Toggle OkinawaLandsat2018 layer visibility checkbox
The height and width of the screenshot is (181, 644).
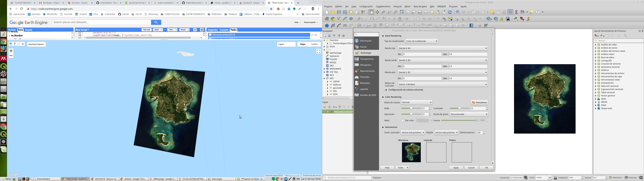pyautogui.click(x=328, y=112)
